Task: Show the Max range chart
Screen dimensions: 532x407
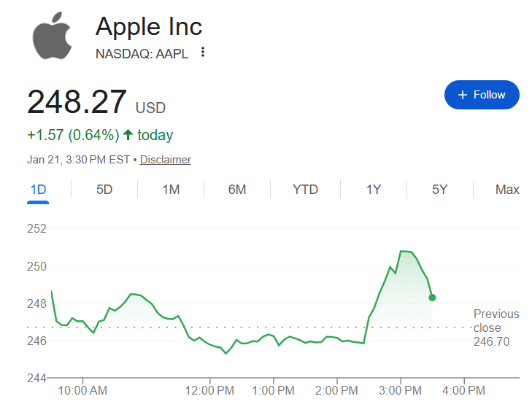Action: click(x=507, y=190)
